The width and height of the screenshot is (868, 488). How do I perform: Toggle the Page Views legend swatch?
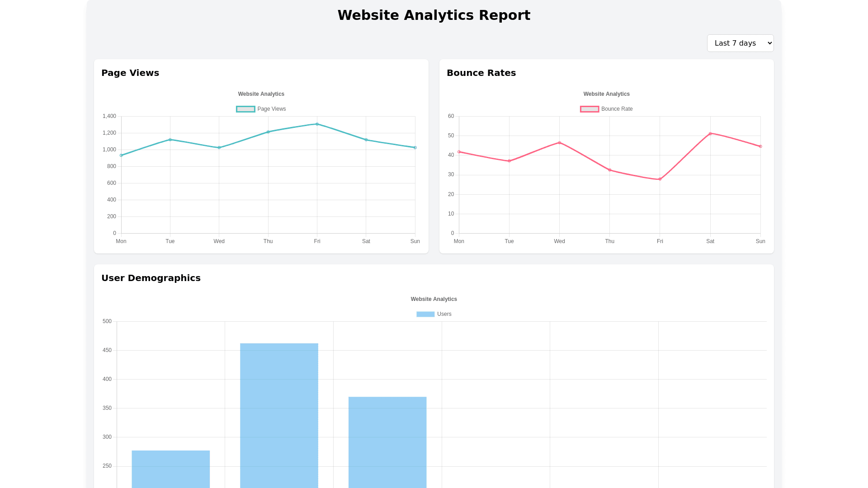[x=245, y=109]
